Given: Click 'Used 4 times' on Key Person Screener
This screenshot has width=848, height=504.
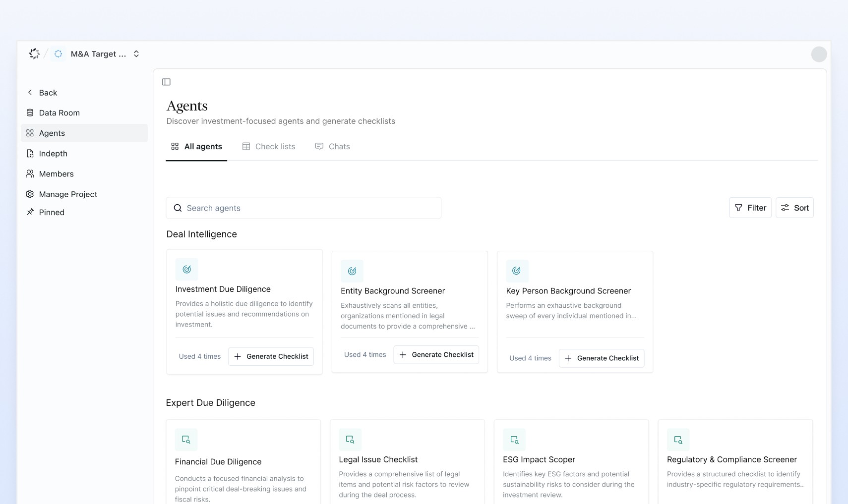Looking at the screenshot, I should tap(531, 358).
